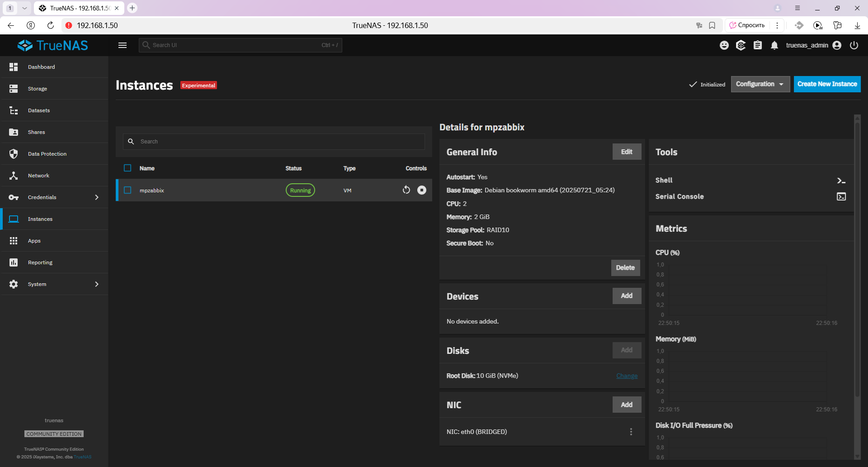Go to Datasets in the sidebar
Screen dimensions: 868x467
(x=54, y=110)
